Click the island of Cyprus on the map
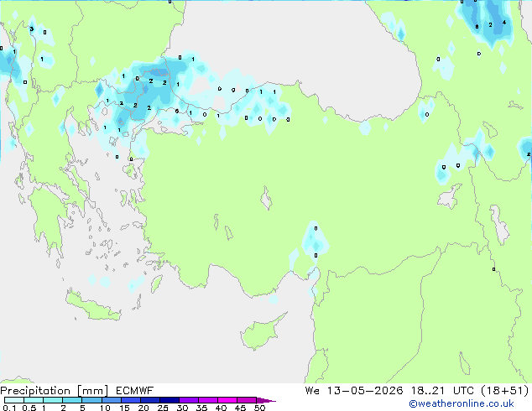 click(x=261, y=333)
